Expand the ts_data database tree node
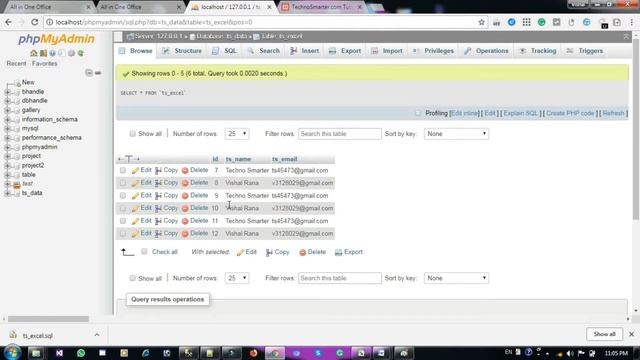The width and height of the screenshot is (640, 360). coord(7,193)
